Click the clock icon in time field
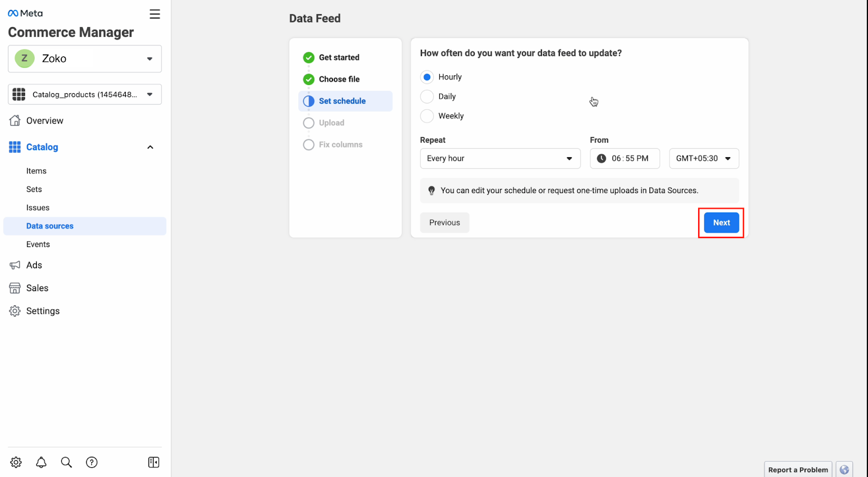The image size is (868, 477). [x=602, y=158]
